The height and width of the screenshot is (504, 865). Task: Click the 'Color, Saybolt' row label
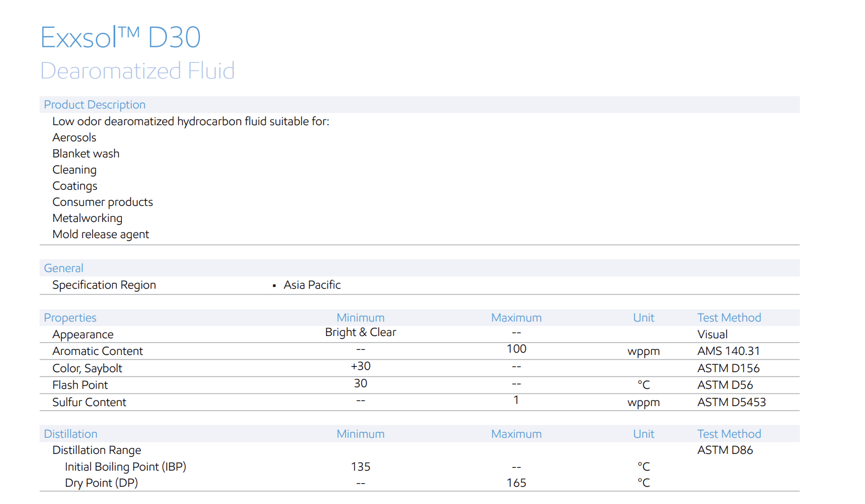pyautogui.click(x=87, y=368)
